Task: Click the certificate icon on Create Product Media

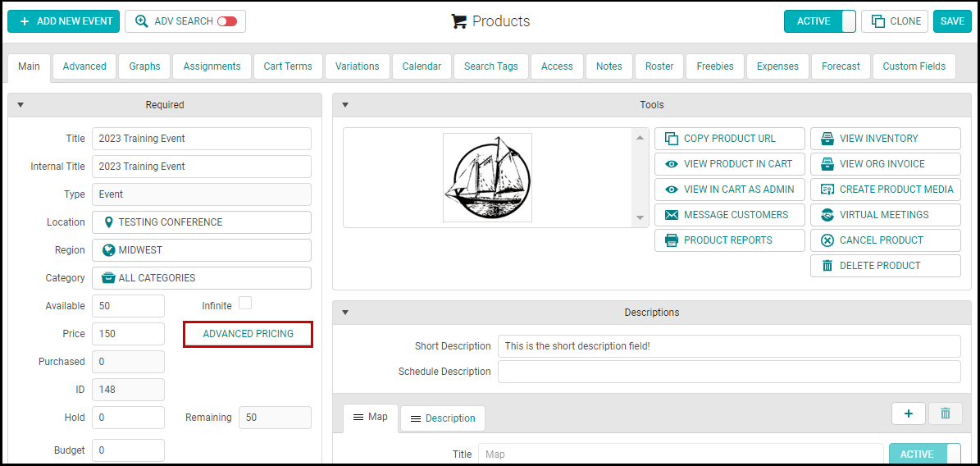Action: click(x=827, y=190)
